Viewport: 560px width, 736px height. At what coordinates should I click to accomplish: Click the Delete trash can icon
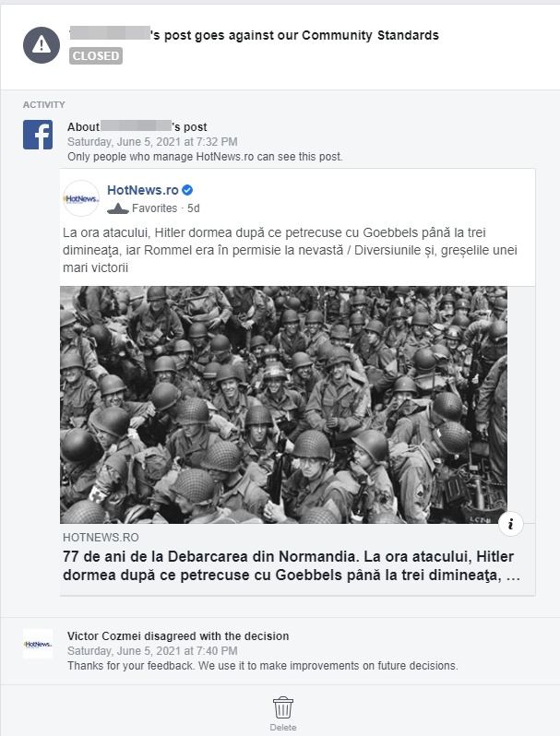click(283, 707)
